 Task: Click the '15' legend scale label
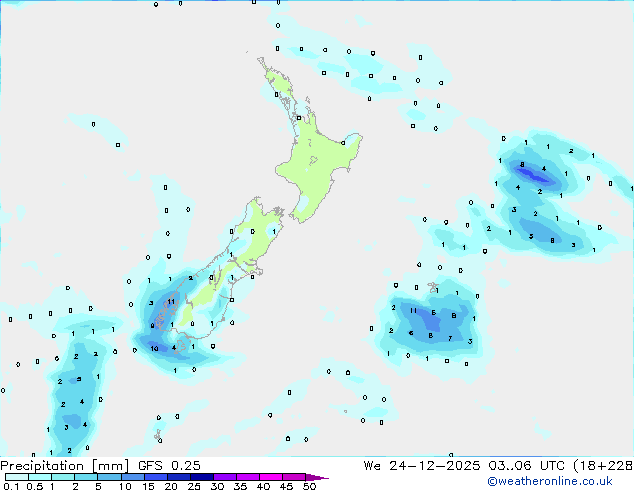(x=148, y=486)
